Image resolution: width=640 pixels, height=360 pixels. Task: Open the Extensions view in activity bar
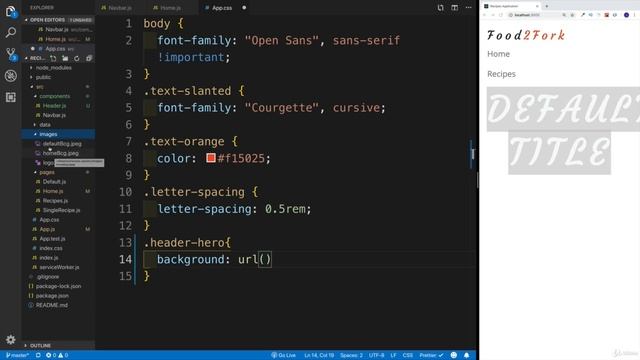[11, 97]
